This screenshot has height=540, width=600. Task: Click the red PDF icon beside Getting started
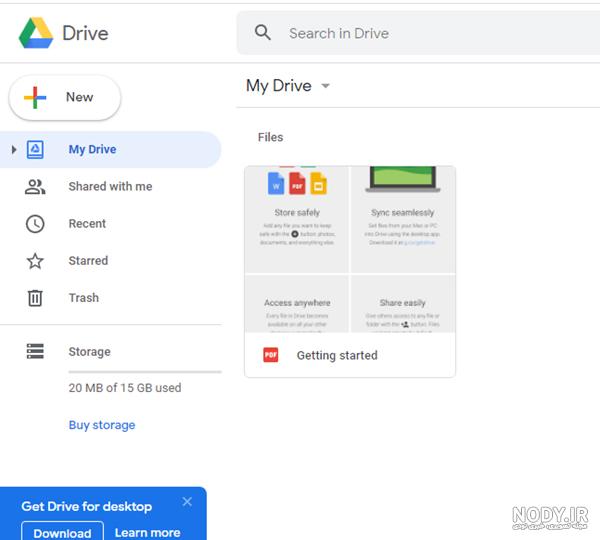pos(271,355)
